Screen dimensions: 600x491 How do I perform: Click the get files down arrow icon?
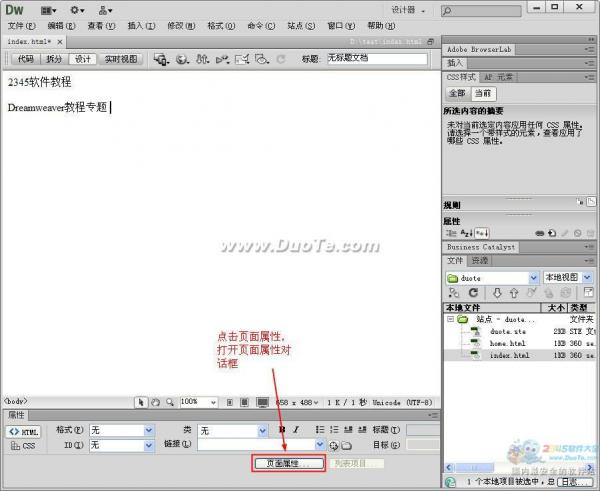click(497, 293)
